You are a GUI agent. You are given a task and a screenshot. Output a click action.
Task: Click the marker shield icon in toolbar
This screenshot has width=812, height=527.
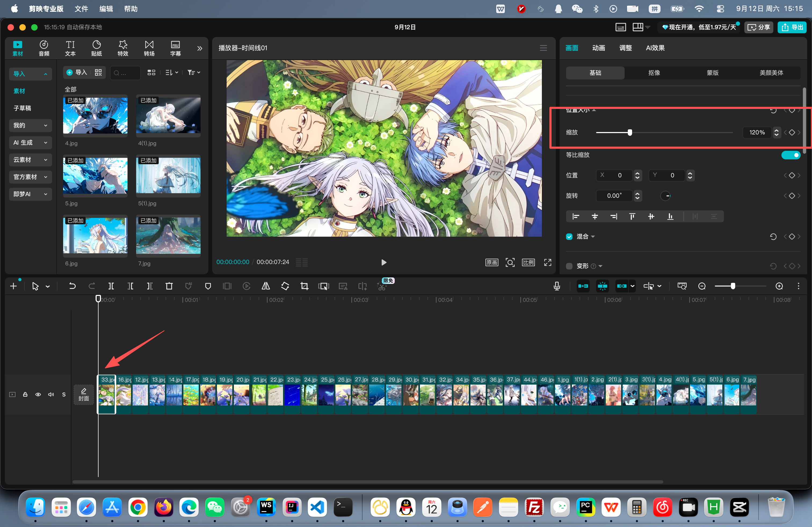coord(208,286)
